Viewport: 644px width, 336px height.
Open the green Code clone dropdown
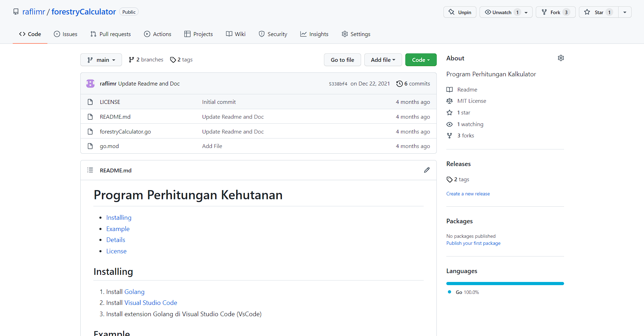[421, 60]
